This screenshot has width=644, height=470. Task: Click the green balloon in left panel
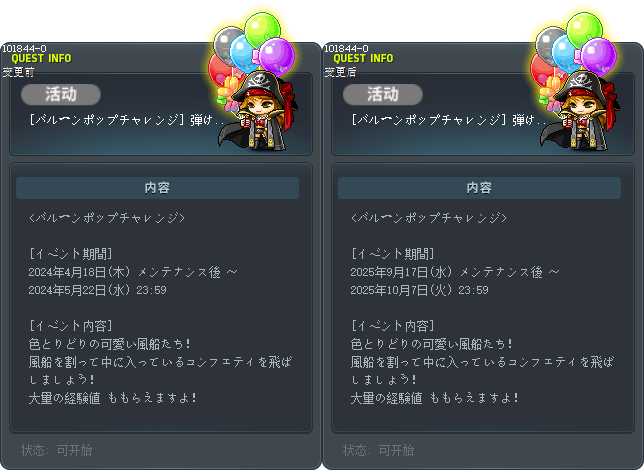[x=263, y=29]
